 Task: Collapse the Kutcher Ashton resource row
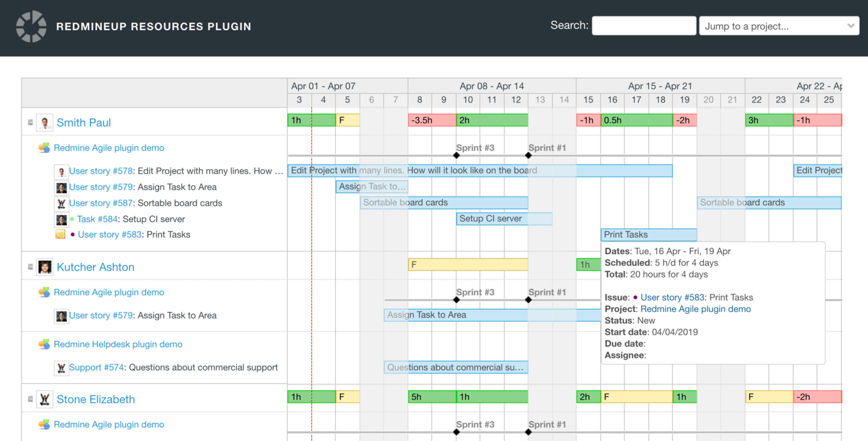[x=30, y=267]
